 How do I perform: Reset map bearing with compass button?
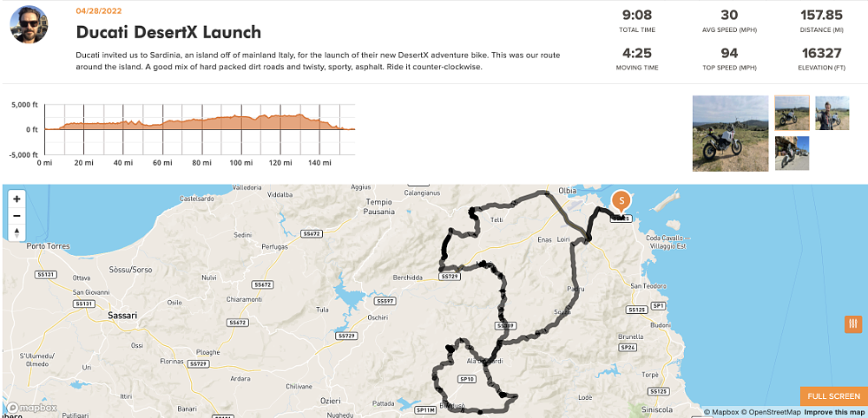(x=17, y=232)
